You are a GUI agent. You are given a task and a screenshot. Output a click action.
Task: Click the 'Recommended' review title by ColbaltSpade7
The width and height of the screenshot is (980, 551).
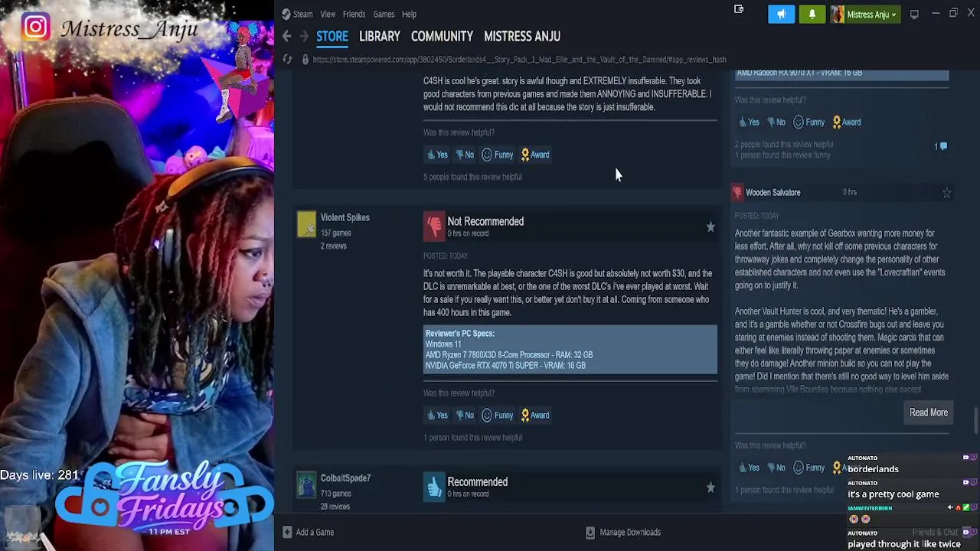(x=477, y=481)
